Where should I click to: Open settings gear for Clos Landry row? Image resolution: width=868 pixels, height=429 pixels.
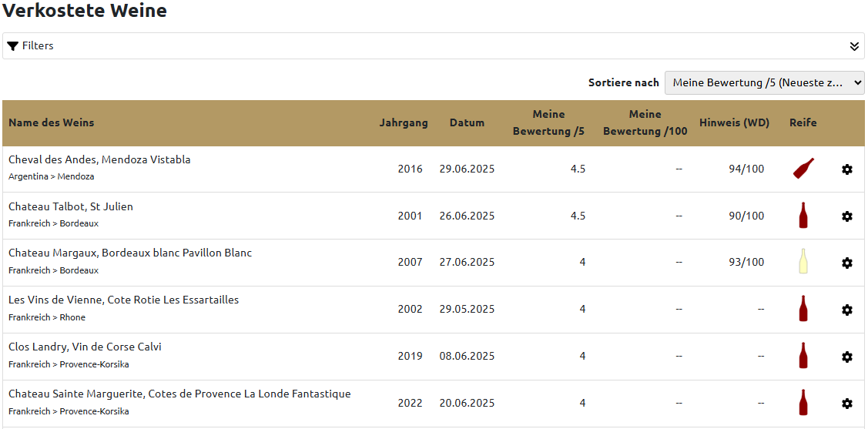tap(846, 357)
